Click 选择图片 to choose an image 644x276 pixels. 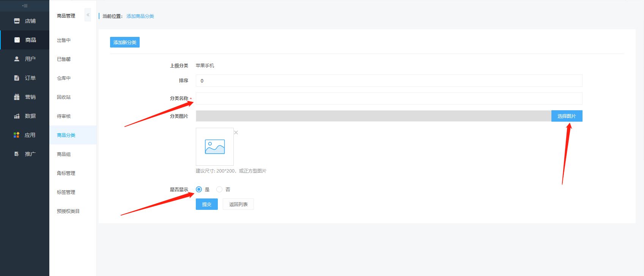click(x=567, y=116)
